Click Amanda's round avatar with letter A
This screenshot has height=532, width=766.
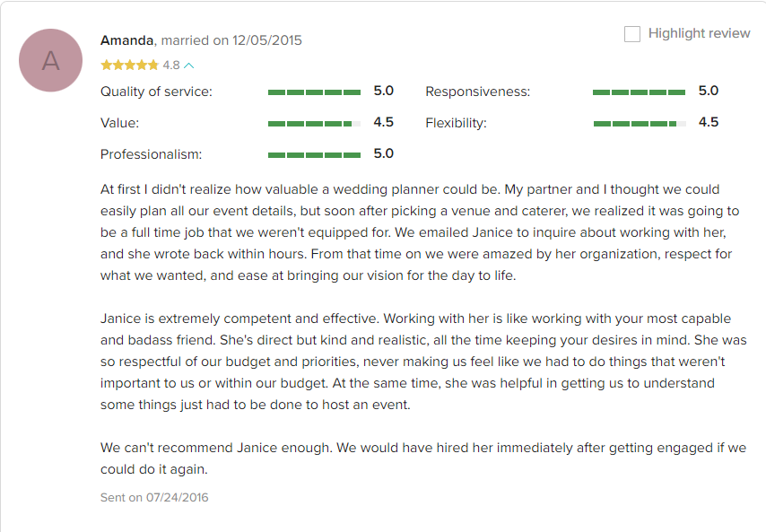(51, 60)
